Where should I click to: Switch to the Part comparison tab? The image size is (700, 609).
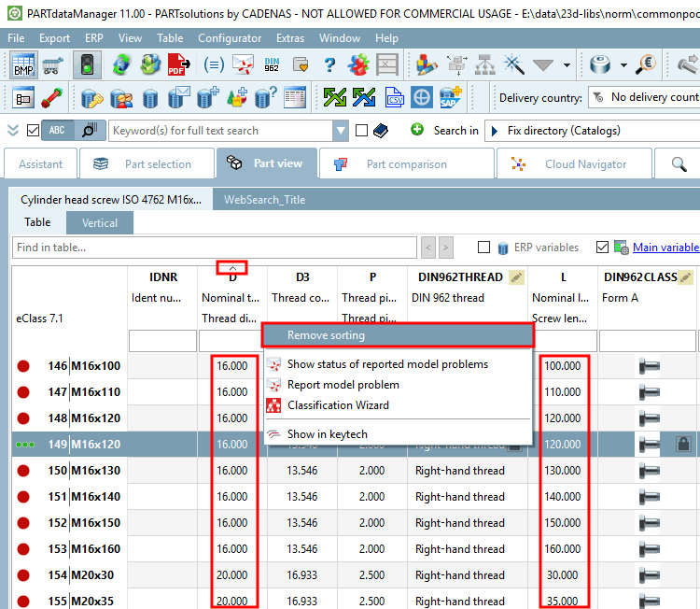tap(407, 164)
